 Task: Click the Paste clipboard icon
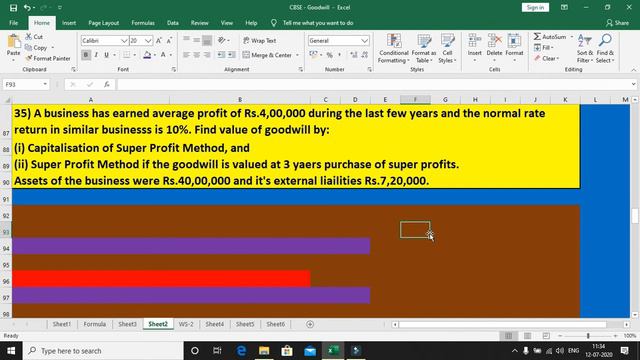click(13, 42)
